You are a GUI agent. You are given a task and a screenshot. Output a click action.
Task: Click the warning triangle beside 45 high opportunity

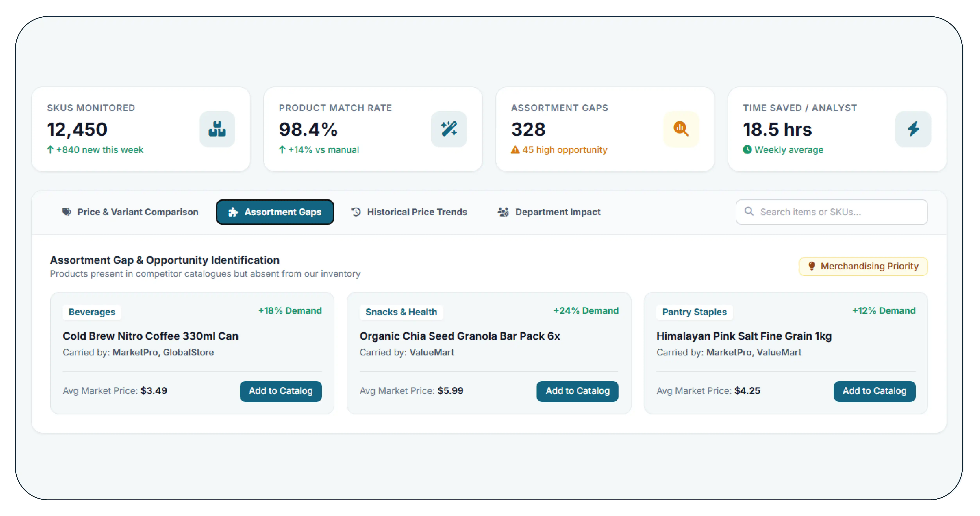pos(515,150)
